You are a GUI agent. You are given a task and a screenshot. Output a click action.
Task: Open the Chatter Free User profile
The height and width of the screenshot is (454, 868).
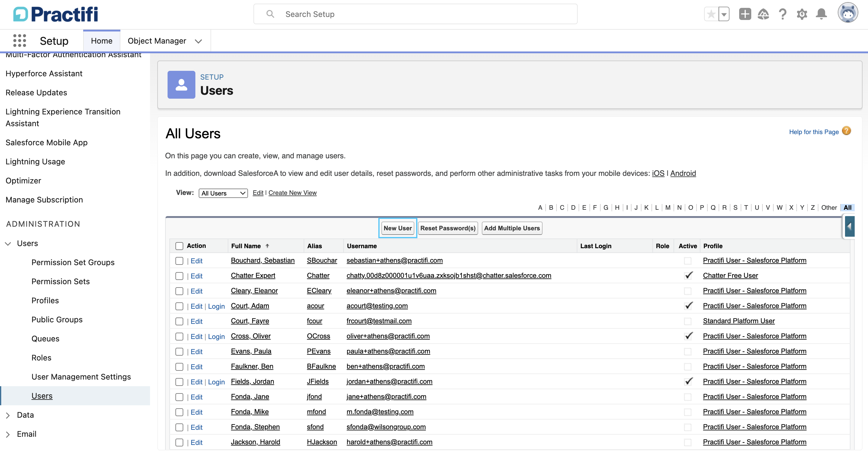click(x=730, y=275)
